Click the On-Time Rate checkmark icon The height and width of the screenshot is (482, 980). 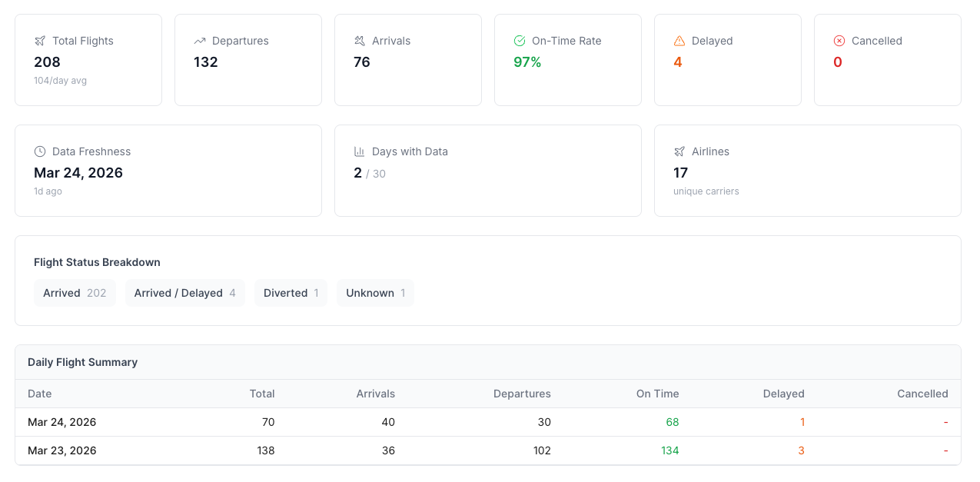point(520,41)
